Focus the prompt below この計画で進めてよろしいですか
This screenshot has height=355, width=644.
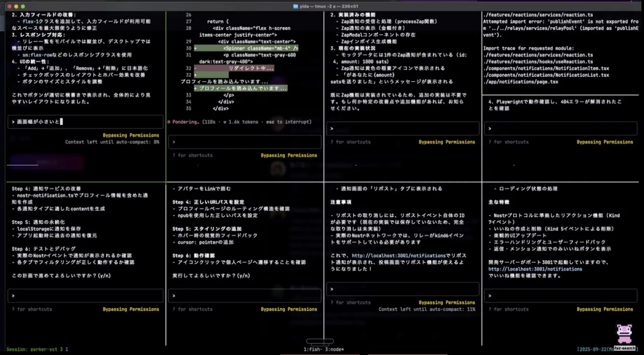coord(85,296)
